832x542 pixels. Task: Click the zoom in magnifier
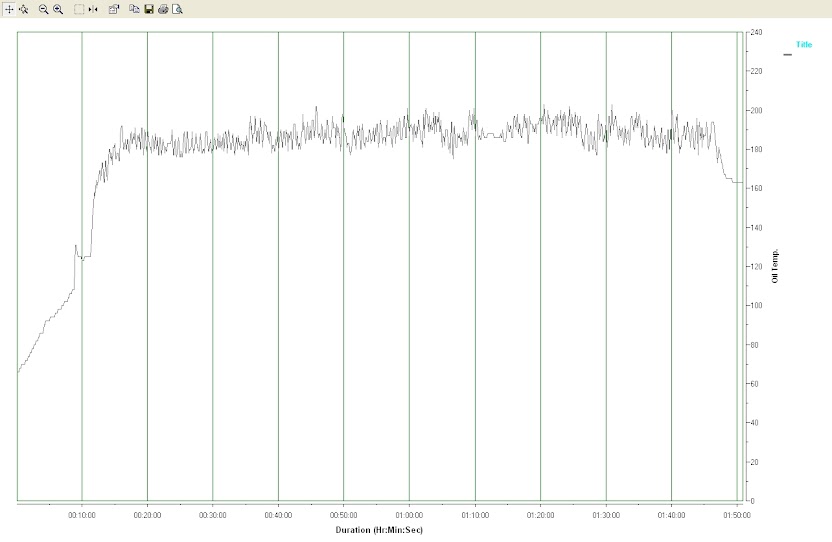[x=58, y=9]
